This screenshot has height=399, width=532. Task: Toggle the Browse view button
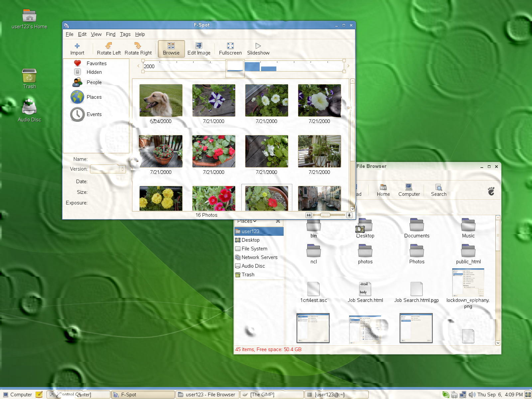pos(171,49)
